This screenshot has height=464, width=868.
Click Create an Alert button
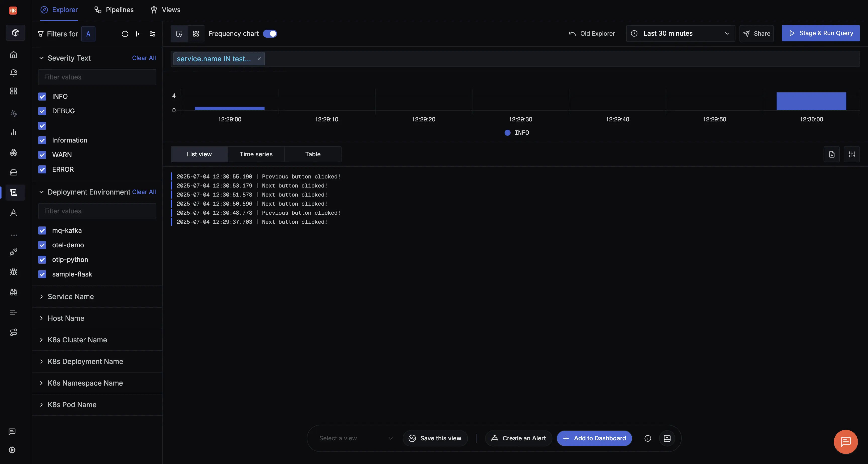click(x=518, y=438)
